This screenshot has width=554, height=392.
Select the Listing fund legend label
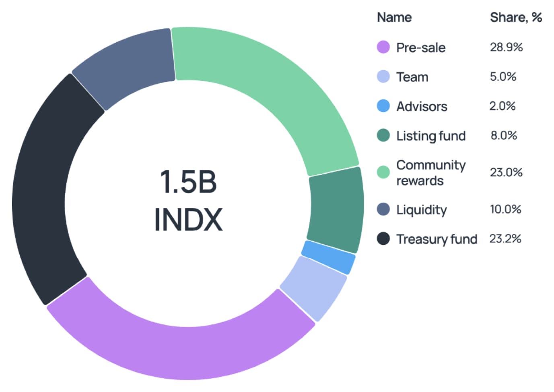[x=431, y=136]
